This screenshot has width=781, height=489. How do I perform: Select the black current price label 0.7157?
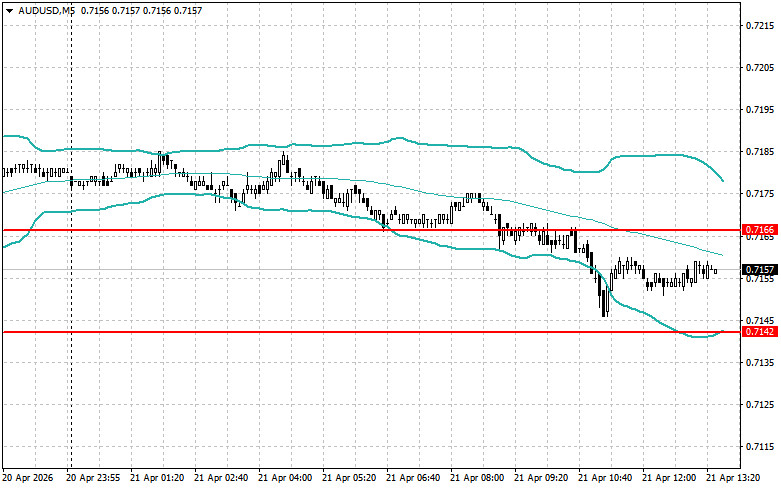coord(760,270)
